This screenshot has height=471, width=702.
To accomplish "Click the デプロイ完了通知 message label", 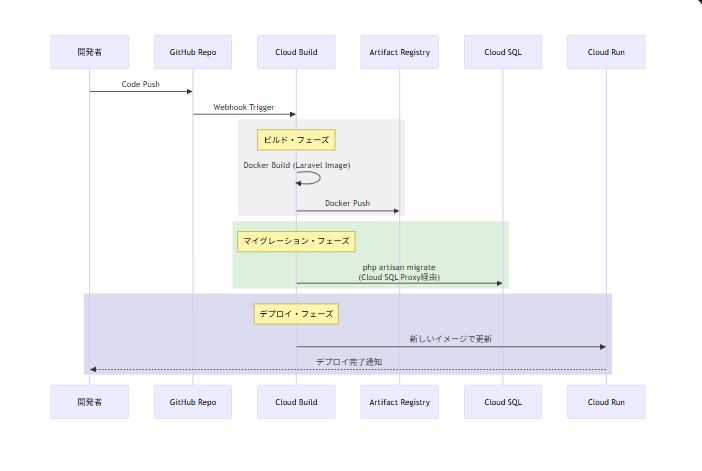I will pyautogui.click(x=348, y=361).
